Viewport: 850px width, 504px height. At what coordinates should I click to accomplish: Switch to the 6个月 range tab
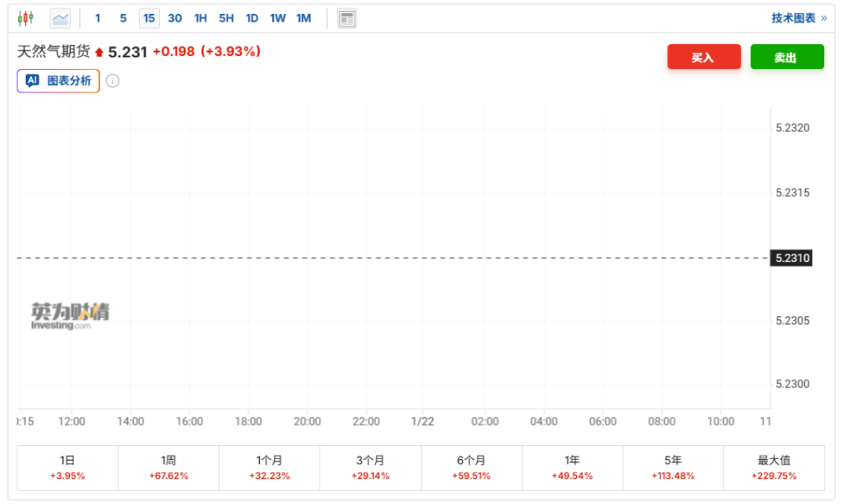tap(471, 468)
